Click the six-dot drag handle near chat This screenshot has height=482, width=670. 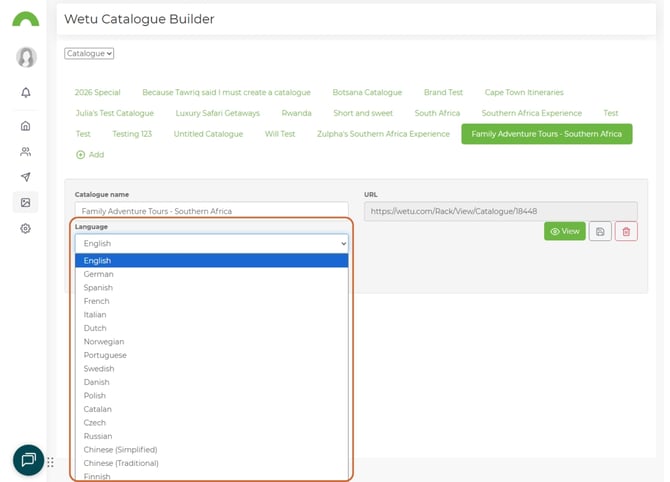tap(50, 462)
